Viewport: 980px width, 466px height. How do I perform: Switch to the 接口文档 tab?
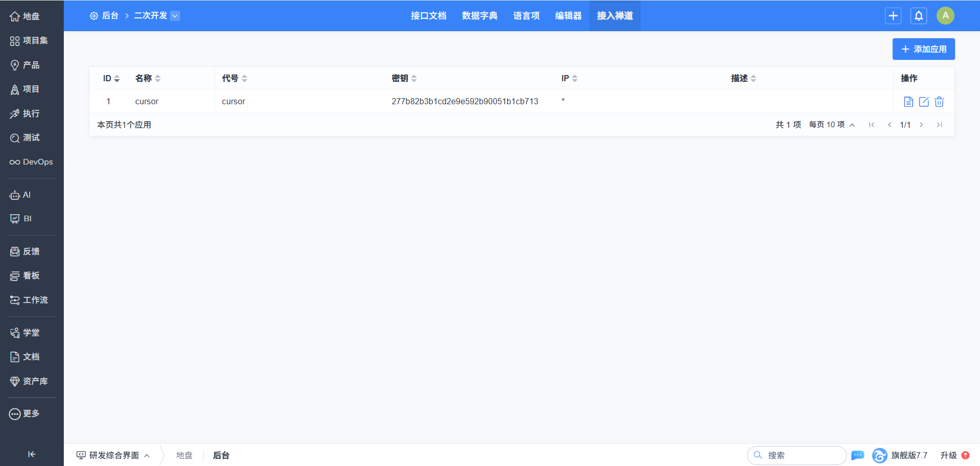click(428, 16)
